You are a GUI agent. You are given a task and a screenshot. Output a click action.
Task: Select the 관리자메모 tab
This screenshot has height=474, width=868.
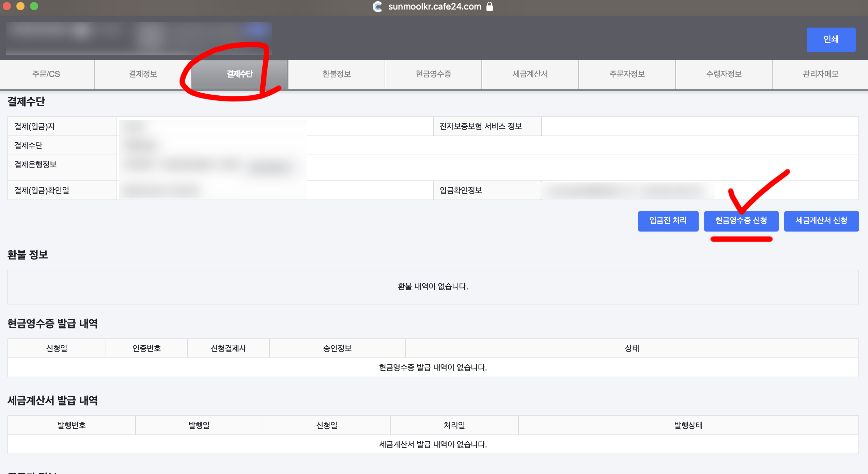coord(820,74)
